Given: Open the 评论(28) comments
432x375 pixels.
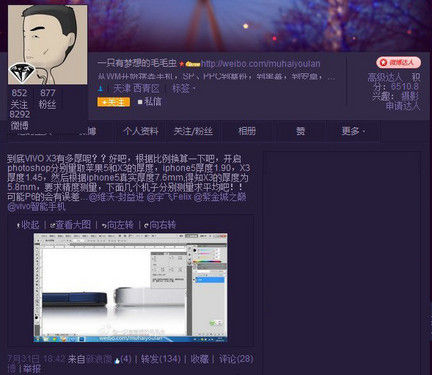Looking at the screenshot, I should point(236,359).
